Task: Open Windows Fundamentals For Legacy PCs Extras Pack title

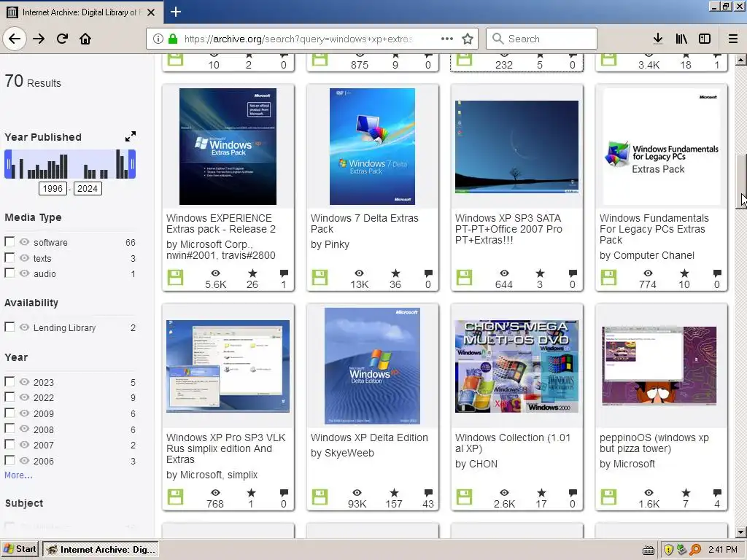Action: click(x=654, y=229)
